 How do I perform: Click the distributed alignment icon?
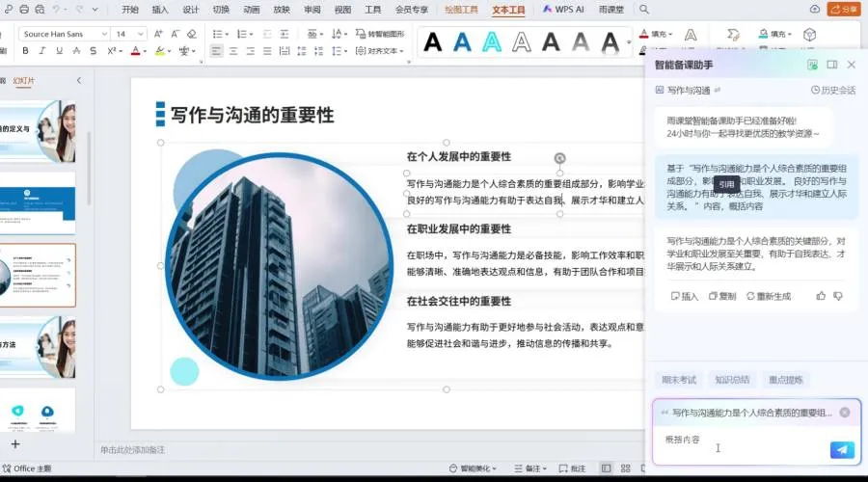click(x=285, y=51)
